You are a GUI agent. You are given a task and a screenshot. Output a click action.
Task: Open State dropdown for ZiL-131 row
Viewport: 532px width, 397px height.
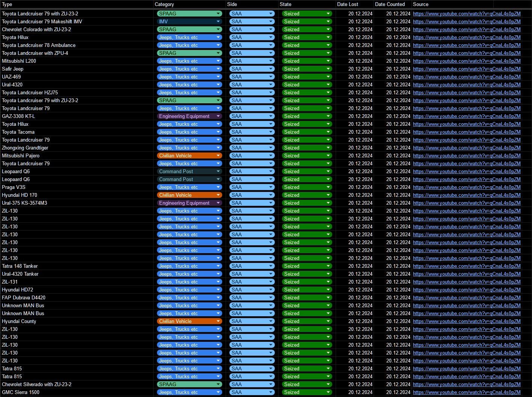pos(307,282)
